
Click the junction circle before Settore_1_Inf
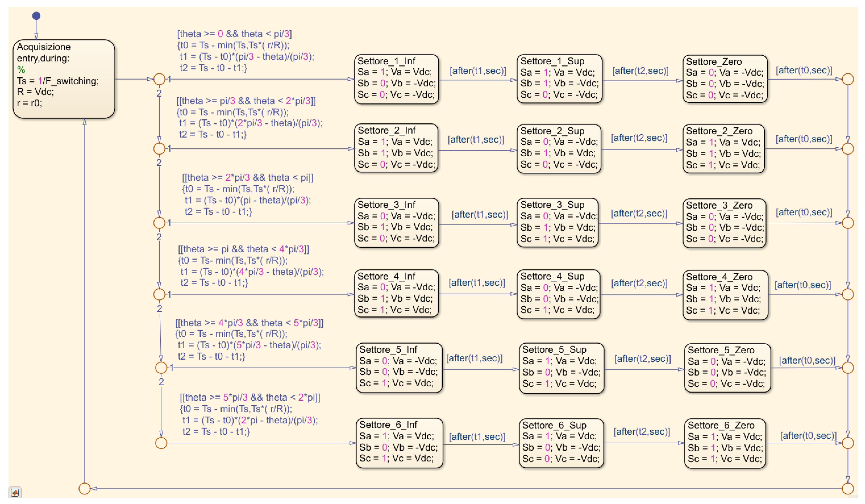coord(159,79)
